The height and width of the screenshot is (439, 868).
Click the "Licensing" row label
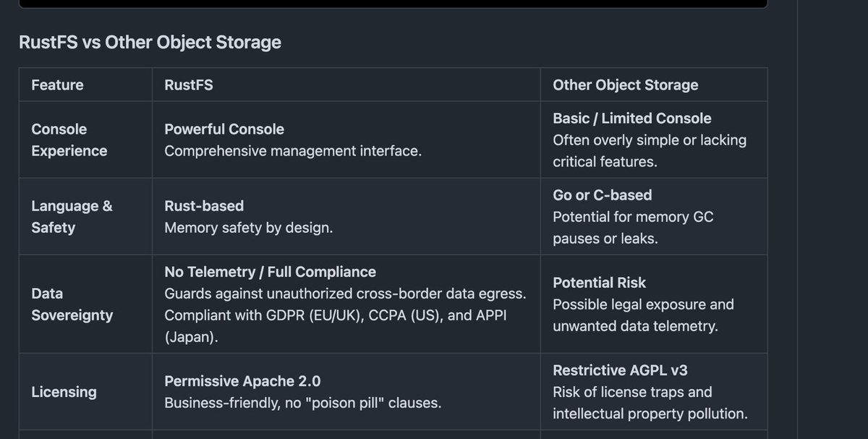[64, 391]
